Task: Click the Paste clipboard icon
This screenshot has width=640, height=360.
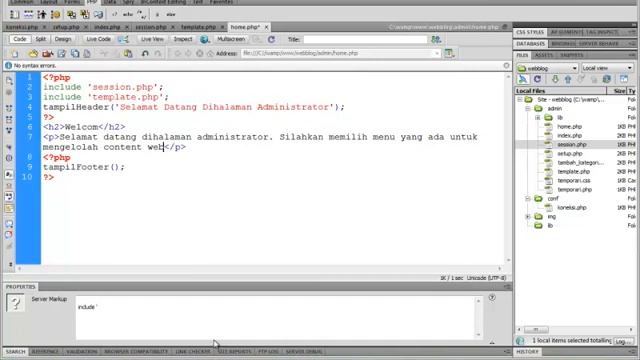Action: pyautogui.click(x=128, y=53)
